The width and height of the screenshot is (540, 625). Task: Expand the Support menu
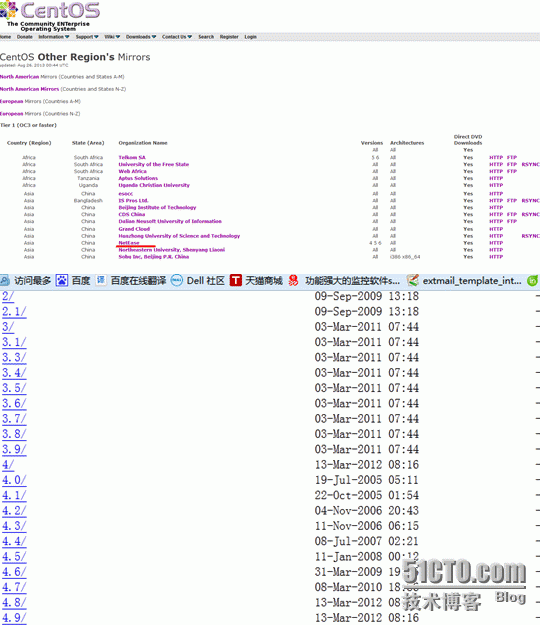tap(87, 37)
